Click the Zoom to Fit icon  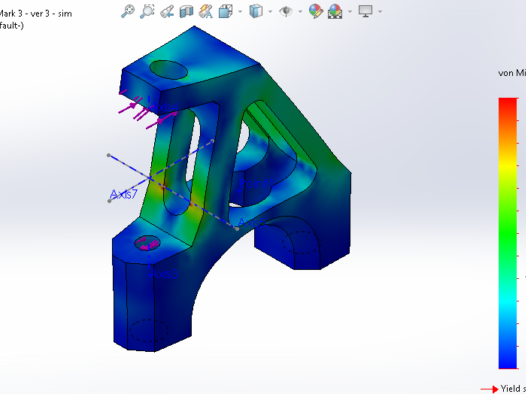point(128,11)
